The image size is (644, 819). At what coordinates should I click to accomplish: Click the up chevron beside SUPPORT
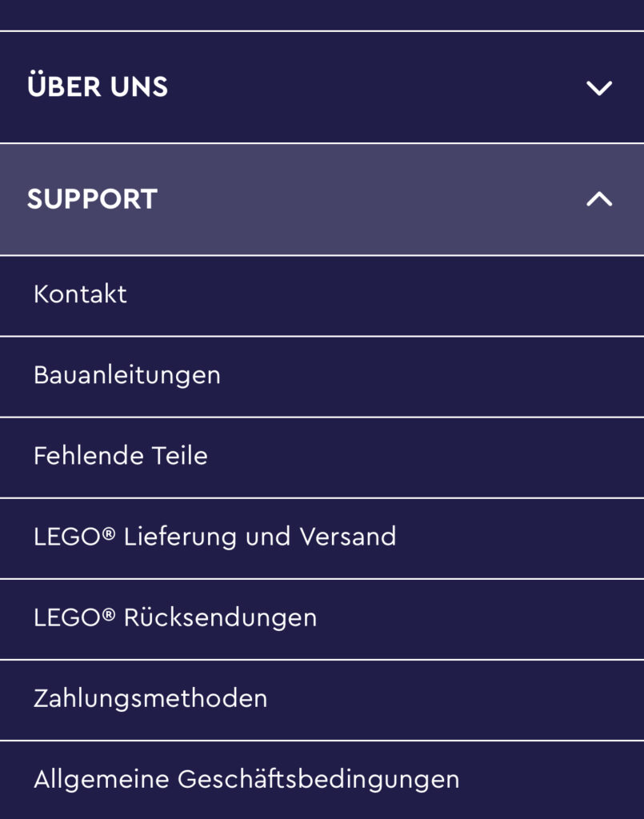click(x=598, y=199)
